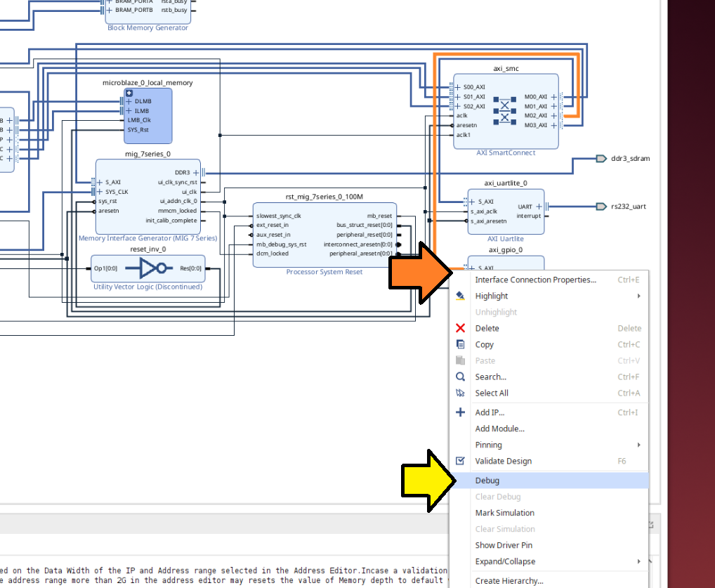This screenshot has height=588, width=715.
Task: Click the Add IP plus icon
Action: coord(461,412)
